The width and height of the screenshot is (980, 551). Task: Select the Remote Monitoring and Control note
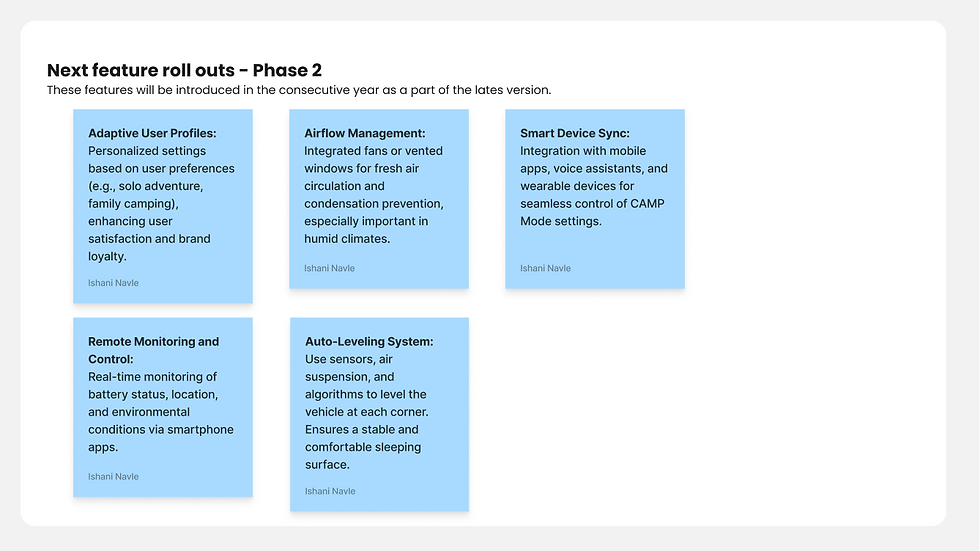coord(162,407)
